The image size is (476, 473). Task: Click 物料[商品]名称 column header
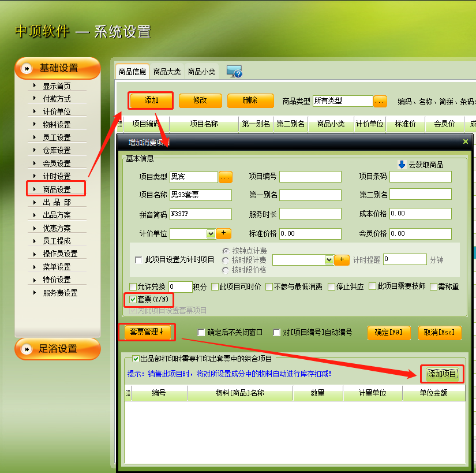pyautogui.click(x=240, y=393)
